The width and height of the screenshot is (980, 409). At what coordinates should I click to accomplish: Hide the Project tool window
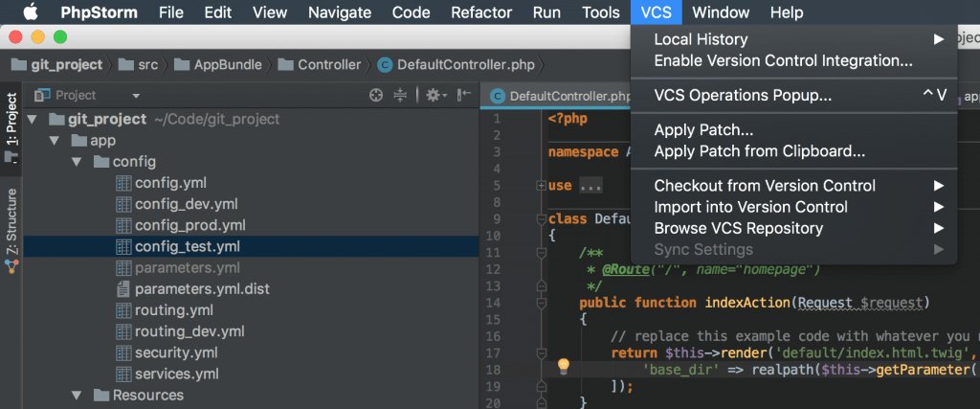(x=463, y=95)
